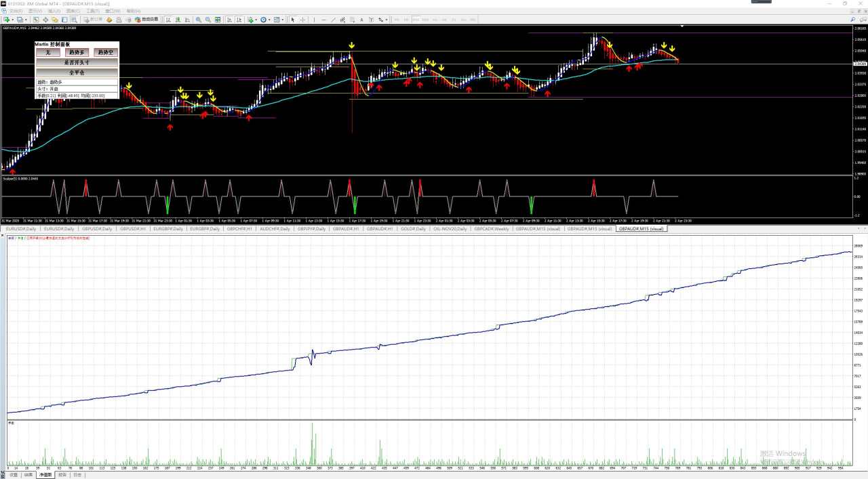Show the Market Watch window
Image resolution: width=868 pixels, height=479 pixels.
(36, 20)
